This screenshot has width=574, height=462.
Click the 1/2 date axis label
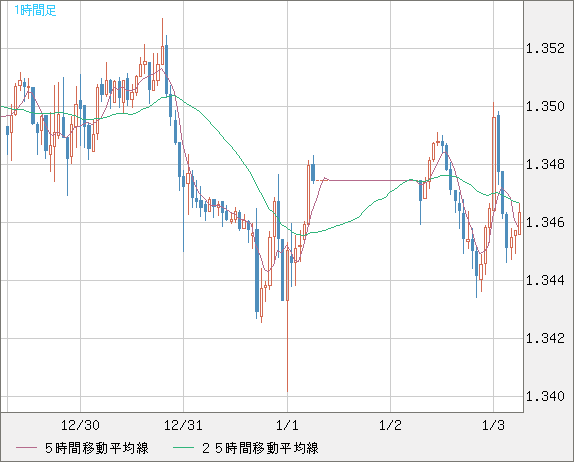tap(390, 425)
